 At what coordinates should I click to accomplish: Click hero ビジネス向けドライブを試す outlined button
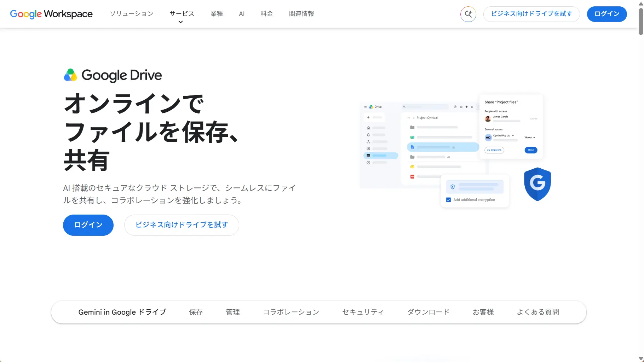[x=182, y=225]
